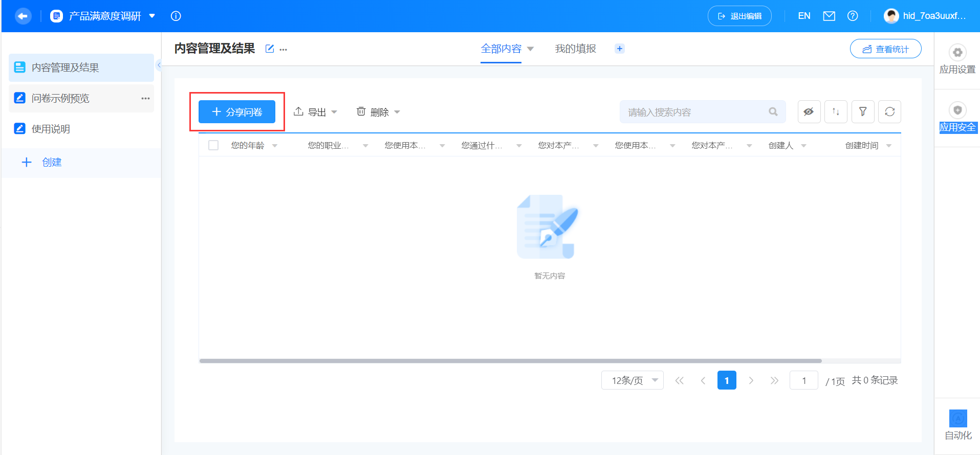The height and width of the screenshot is (455, 980).
Task: Open the mail messages icon
Action: [829, 16]
